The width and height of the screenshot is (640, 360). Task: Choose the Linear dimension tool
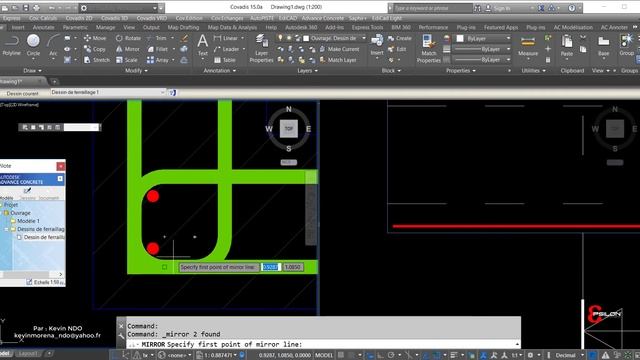point(226,38)
